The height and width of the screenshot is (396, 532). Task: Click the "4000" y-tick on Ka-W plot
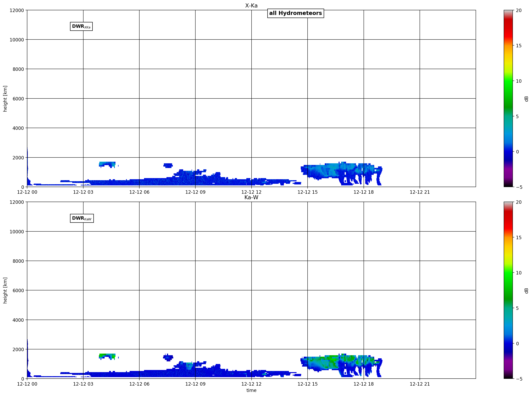click(x=18, y=320)
